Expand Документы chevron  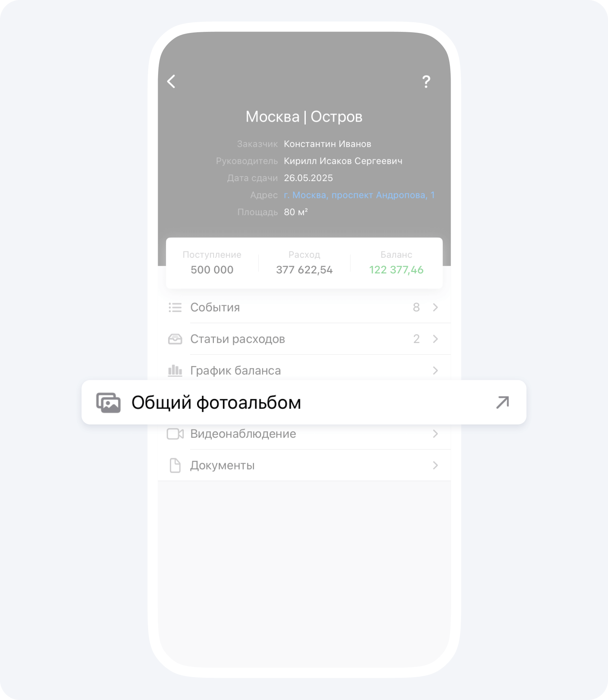[x=435, y=465]
